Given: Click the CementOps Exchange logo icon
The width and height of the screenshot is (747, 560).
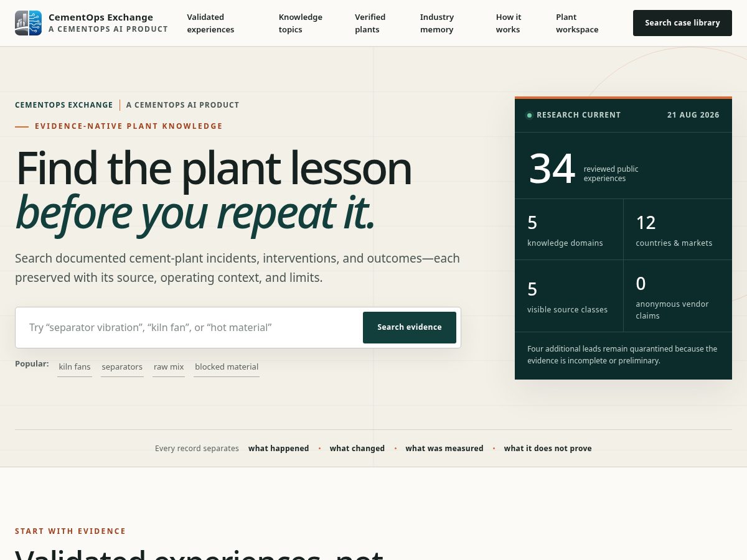Looking at the screenshot, I should (x=28, y=23).
